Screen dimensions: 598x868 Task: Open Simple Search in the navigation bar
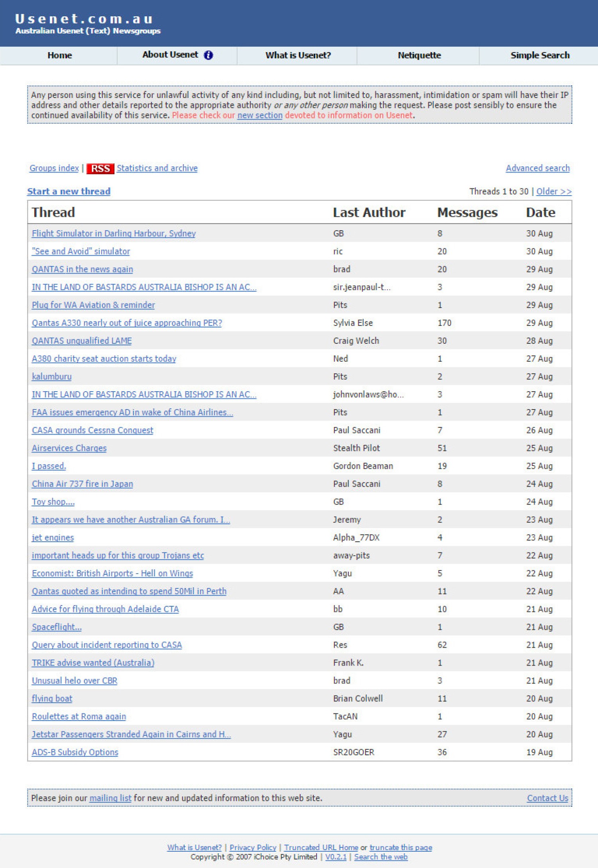click(x=539, y=55)
